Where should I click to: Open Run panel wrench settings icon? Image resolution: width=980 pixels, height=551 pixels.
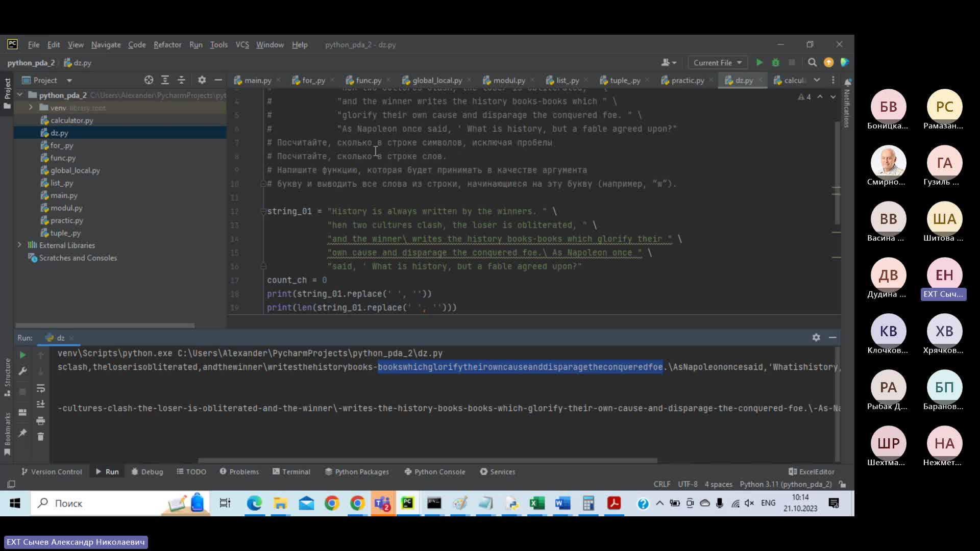[22, 371]
